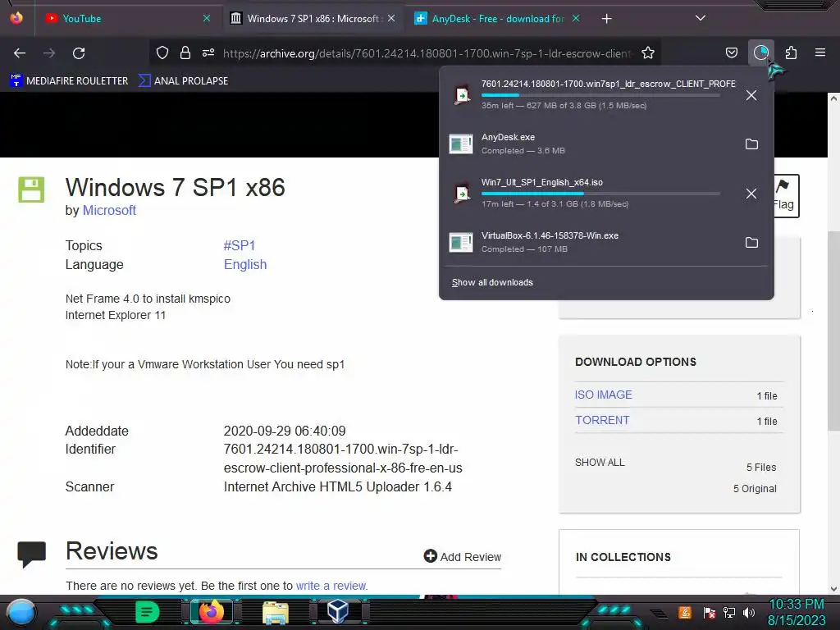Open a new browser tab
The image size is (840, 630).
[x=606, y=19]
